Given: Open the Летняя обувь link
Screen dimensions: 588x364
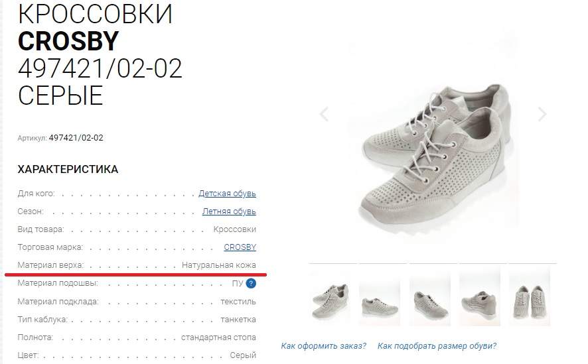Looking at the screenshot, I should 229,212.
